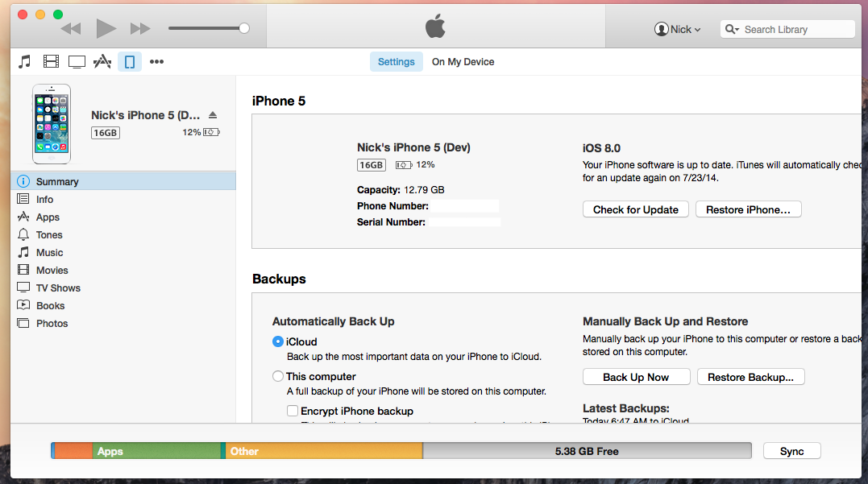The height and width of the screenshot is (484, 868).
Task: Select Movies in the sidebar
Action: click(x=123, y=270)
